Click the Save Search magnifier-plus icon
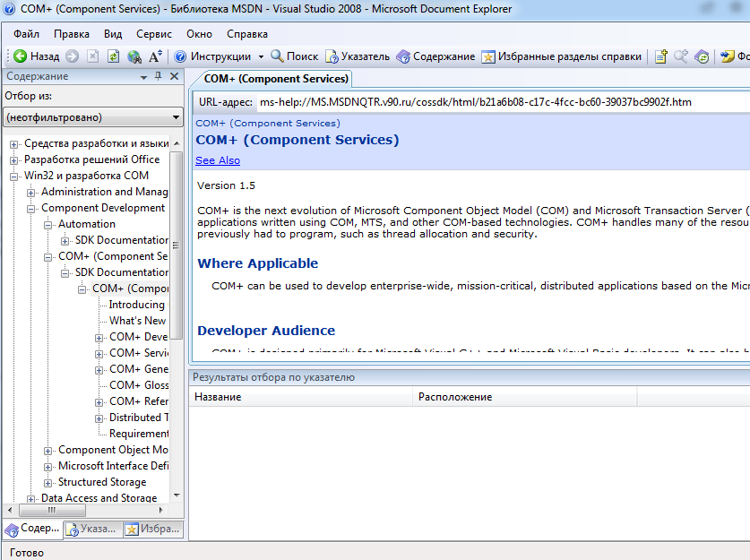Viewport: 750px width, 560px height. point(681,56)
